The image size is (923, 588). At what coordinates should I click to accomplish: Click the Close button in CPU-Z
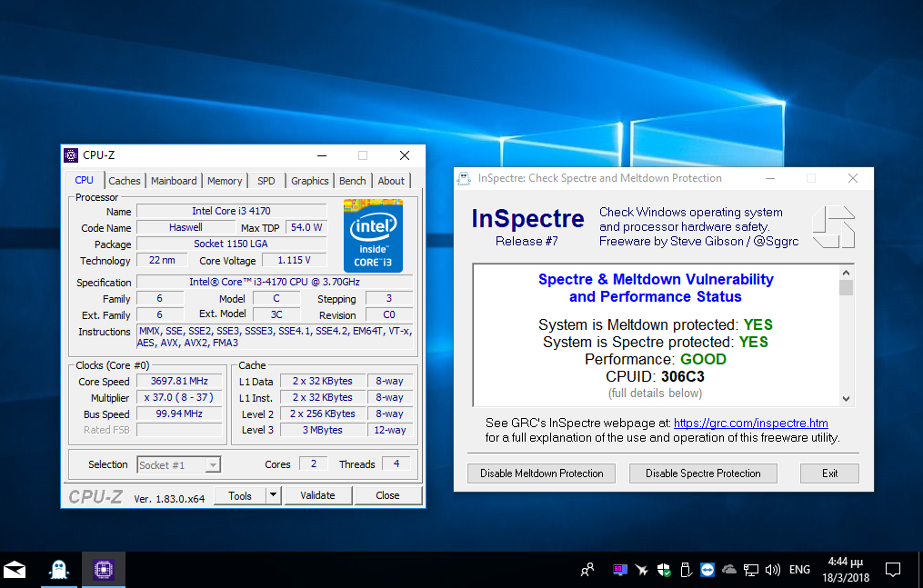388,495
